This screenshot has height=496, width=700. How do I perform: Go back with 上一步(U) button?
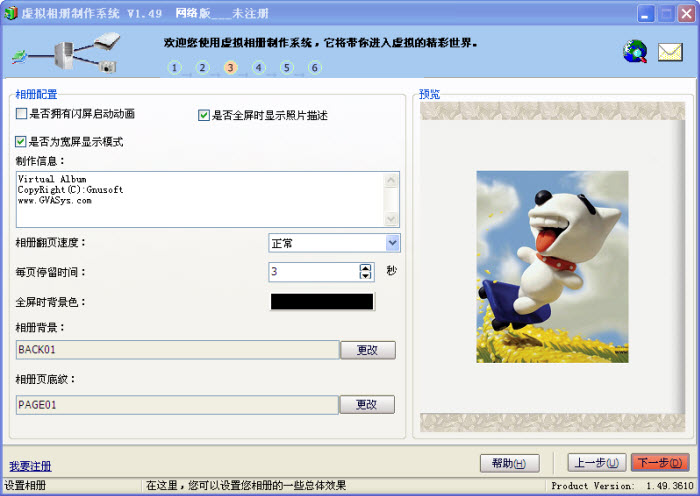(x=596, y=463)
